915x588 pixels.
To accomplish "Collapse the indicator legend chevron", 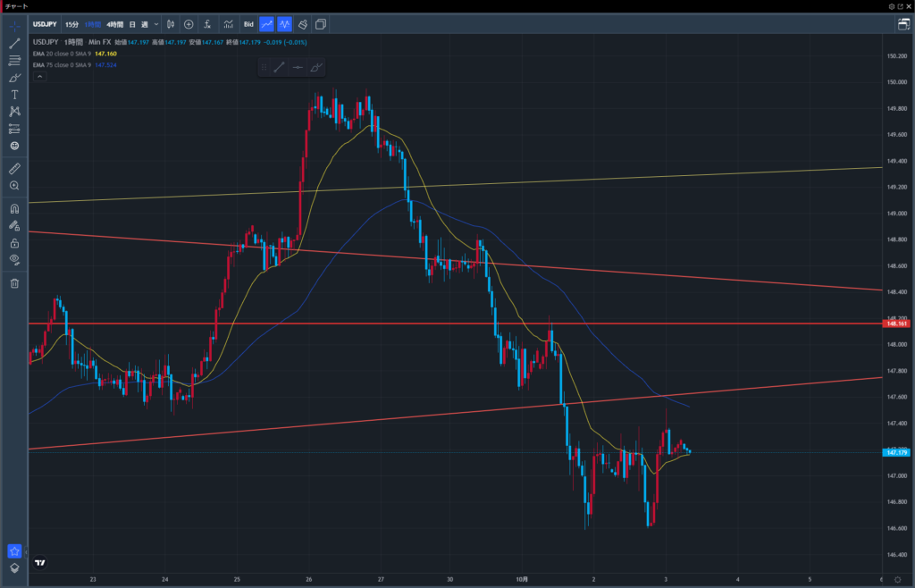I will 39,78.
